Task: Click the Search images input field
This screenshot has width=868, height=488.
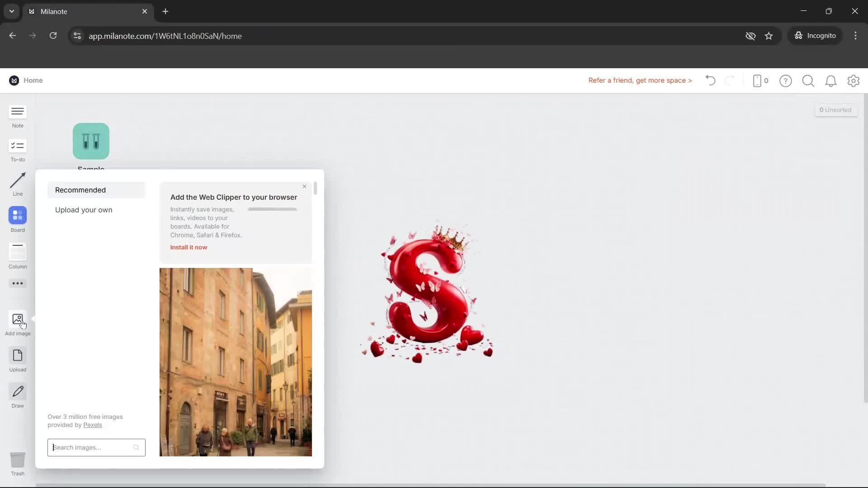Action: click(x=90, y=447)
